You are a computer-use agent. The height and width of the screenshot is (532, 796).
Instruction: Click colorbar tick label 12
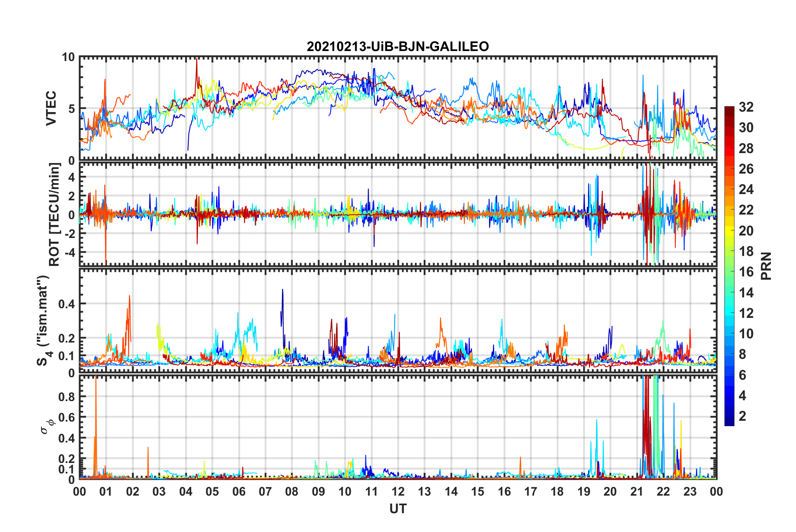tap(746, 313)
